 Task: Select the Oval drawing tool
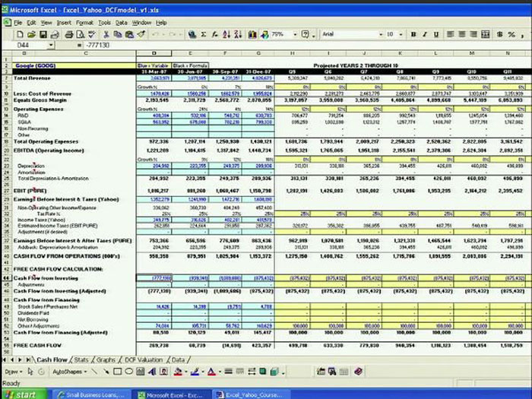[129, 372]
